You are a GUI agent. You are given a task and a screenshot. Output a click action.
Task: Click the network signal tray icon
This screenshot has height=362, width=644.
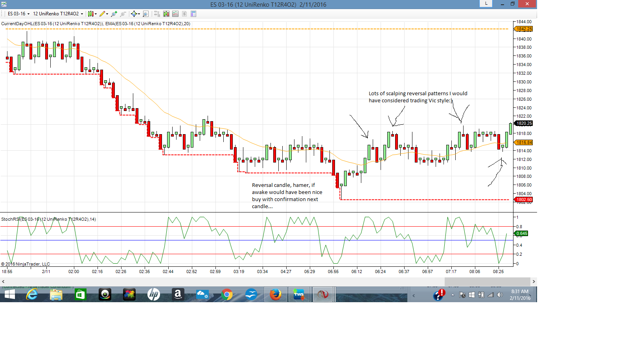491,295
